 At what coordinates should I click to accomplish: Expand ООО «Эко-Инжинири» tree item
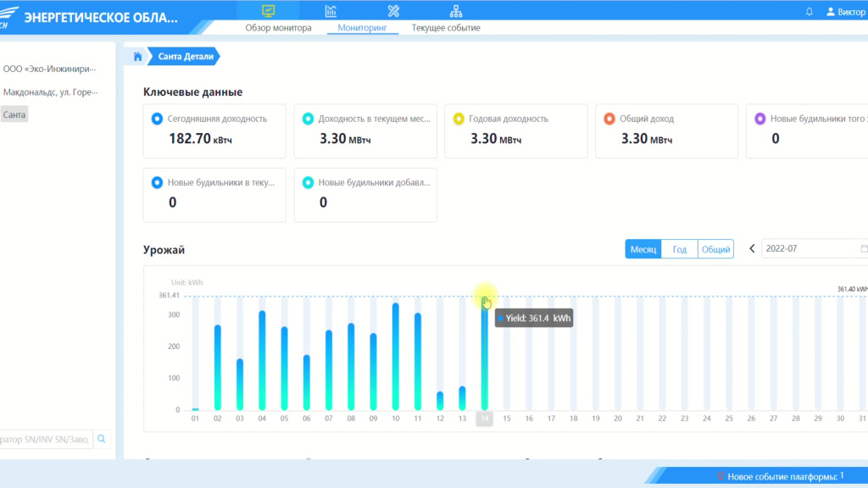tap(49, 69)
